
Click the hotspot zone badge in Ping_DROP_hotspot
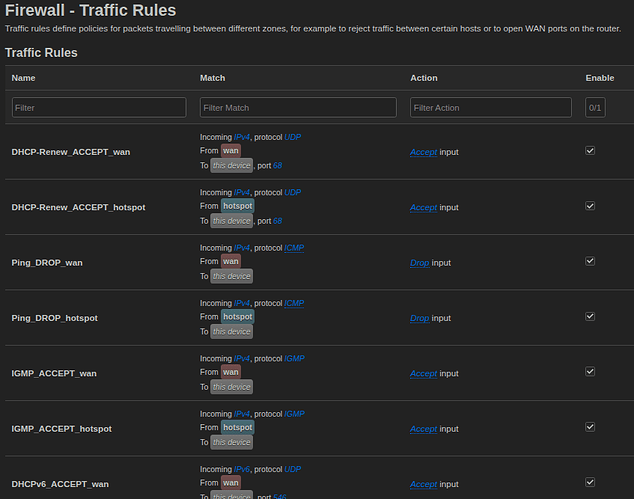(x=238, y=317)
